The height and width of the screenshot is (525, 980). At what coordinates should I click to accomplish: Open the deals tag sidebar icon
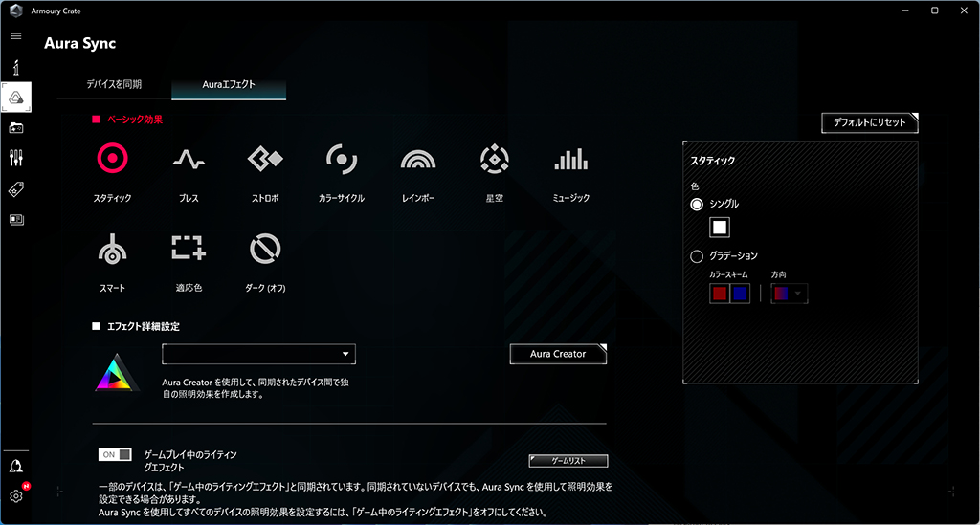[x=16, y=189]
